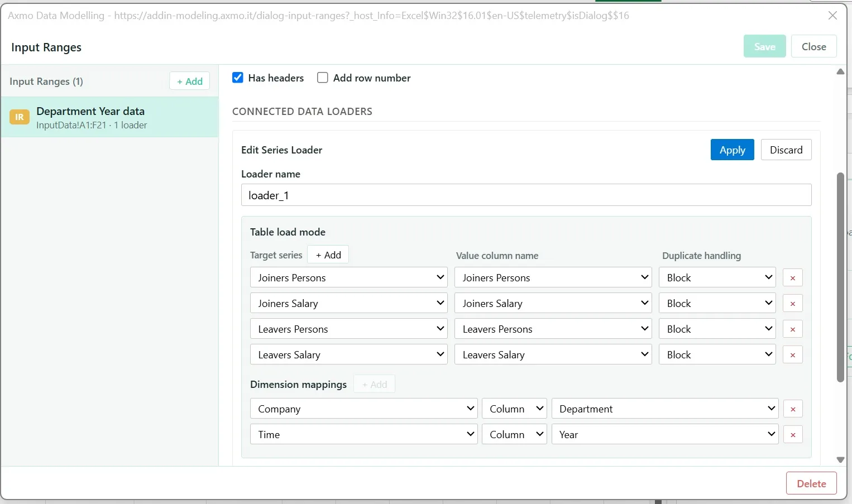The width and height of the screenshot is (852, 504).
Task: Close the dialog with the X icon
Action: (x=832, y=16)
